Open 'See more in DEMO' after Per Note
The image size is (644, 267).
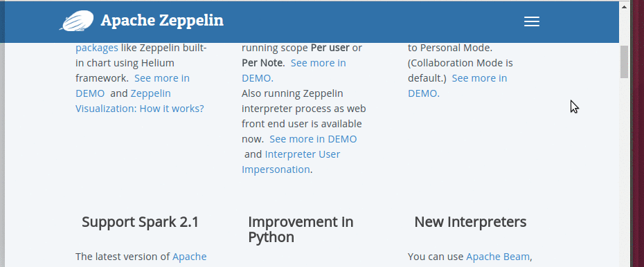294,71
